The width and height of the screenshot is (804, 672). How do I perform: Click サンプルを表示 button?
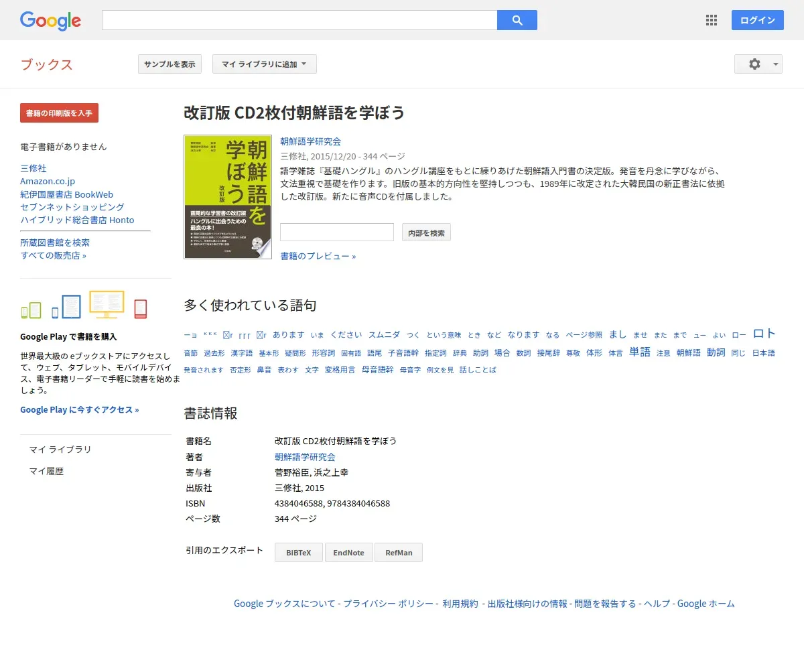pos(170,64)
